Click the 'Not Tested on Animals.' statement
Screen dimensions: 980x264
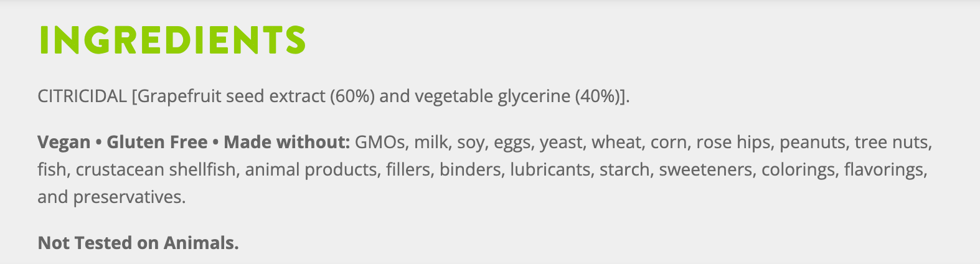click(x=138, y=243)
